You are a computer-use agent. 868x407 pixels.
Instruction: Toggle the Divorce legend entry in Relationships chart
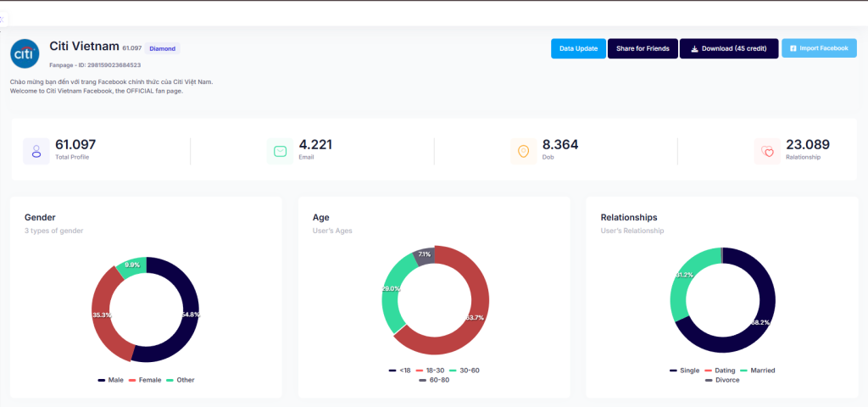722,380
